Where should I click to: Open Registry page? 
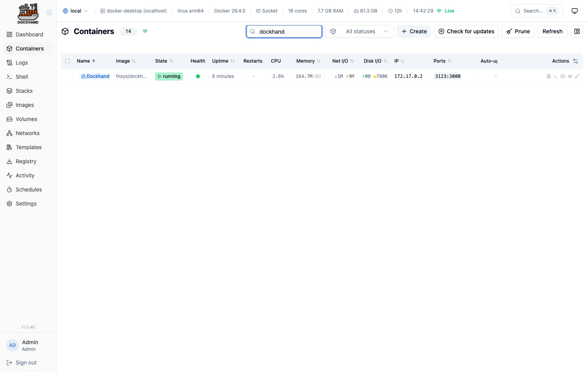pos(28,161)
